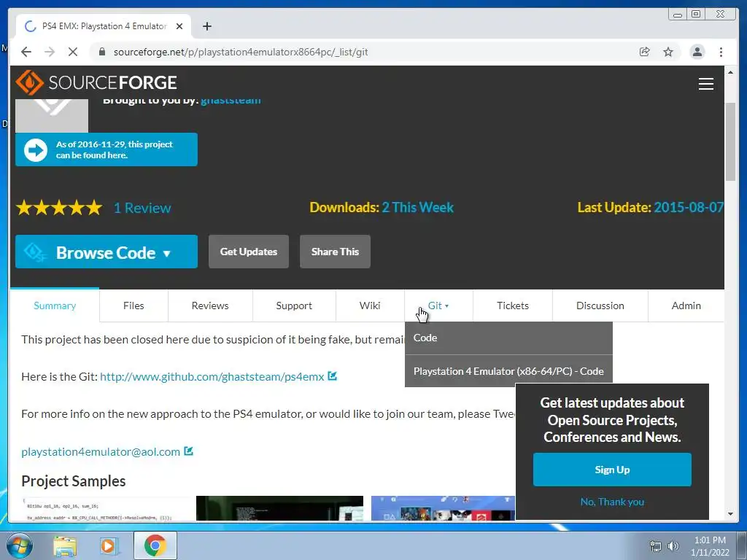This screenshot has height=560, width=747.
Task: Expand the Browse Code dropdown button
Action: [x=107, y=252]
